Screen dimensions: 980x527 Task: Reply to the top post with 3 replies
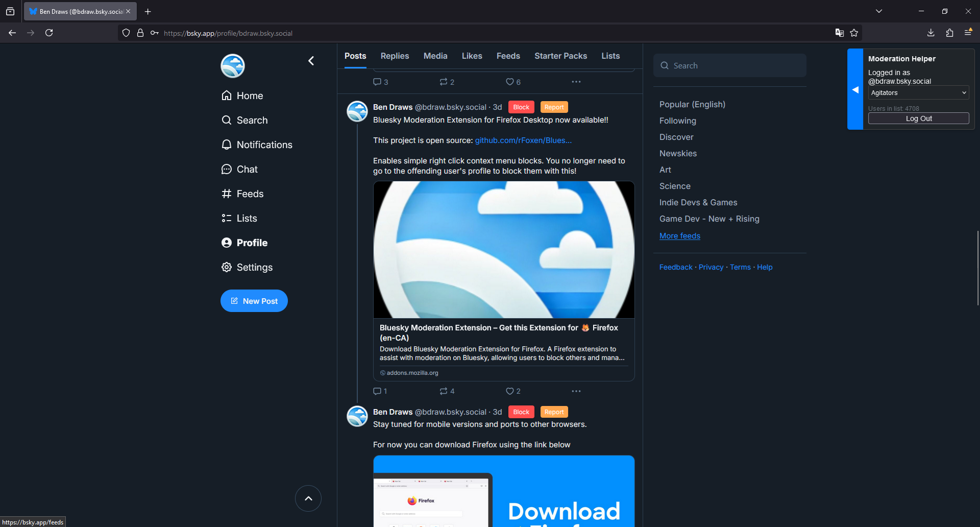pos(381,82)
